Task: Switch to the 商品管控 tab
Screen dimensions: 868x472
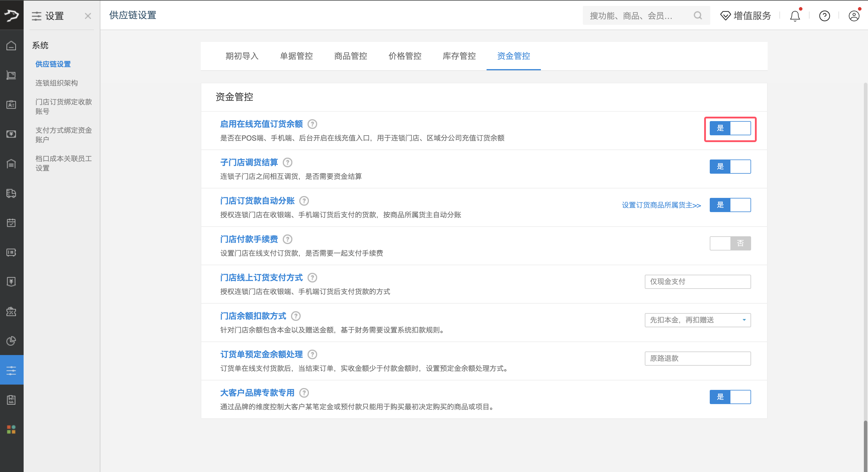Action: [x=350, y=56]
